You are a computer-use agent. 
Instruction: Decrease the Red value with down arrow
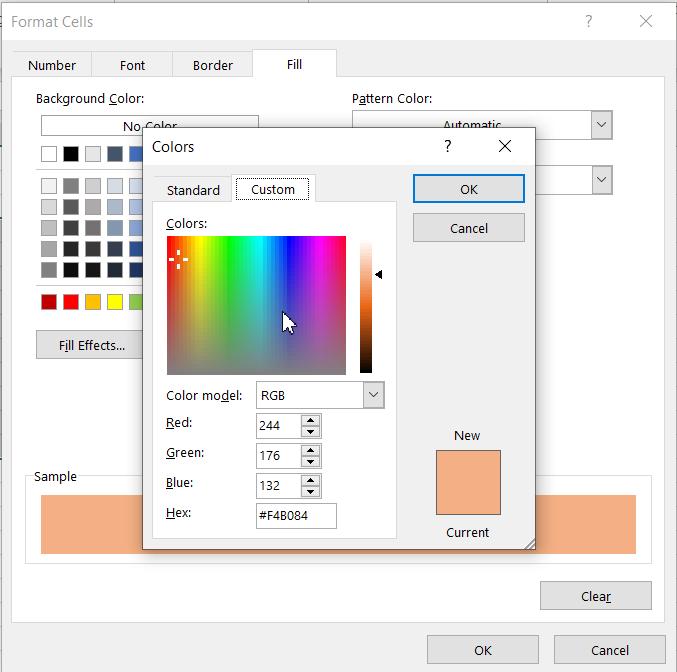pos(311,432)
